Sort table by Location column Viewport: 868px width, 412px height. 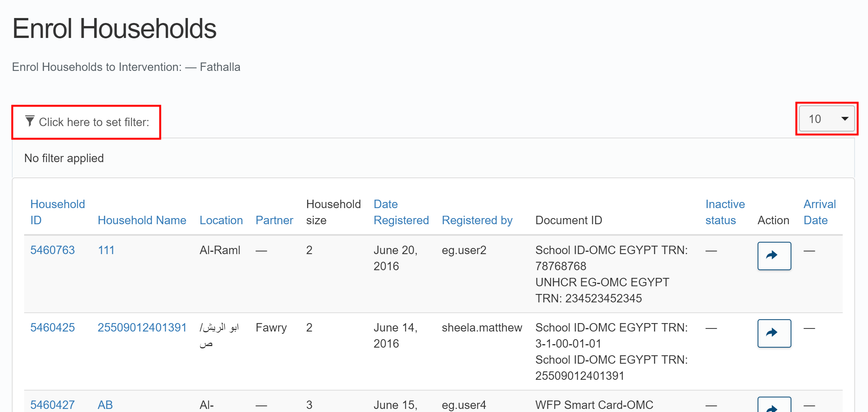tap(221, 220)
